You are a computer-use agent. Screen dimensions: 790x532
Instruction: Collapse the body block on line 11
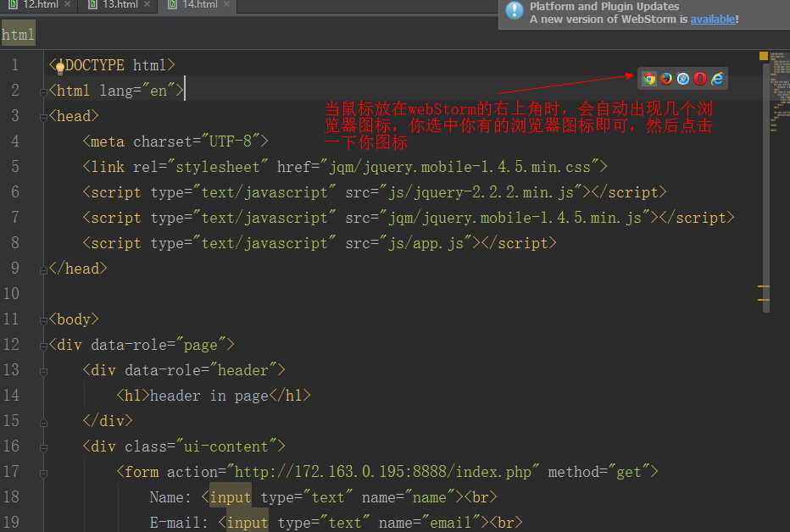point(43,320)
